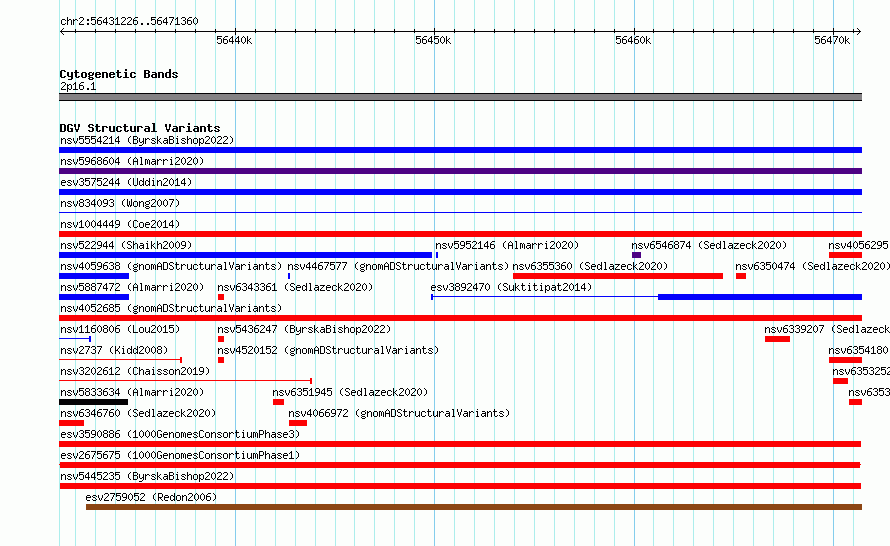The height and width of the screenshot is (546, 890).
Task: Select nsv6546874 (Sedlazeck2020) label
Action: tap(709, 245)
